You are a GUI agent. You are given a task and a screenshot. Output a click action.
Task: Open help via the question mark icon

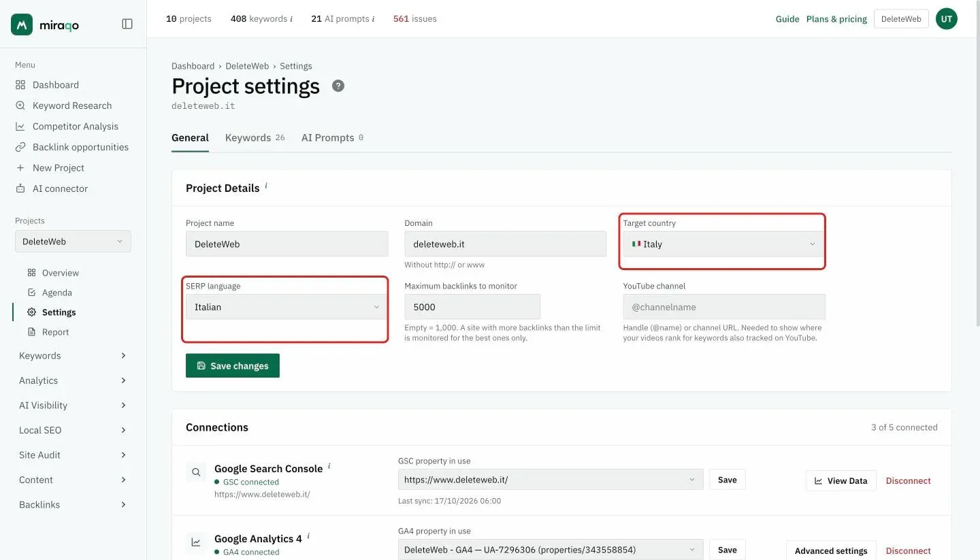[338, 86]
